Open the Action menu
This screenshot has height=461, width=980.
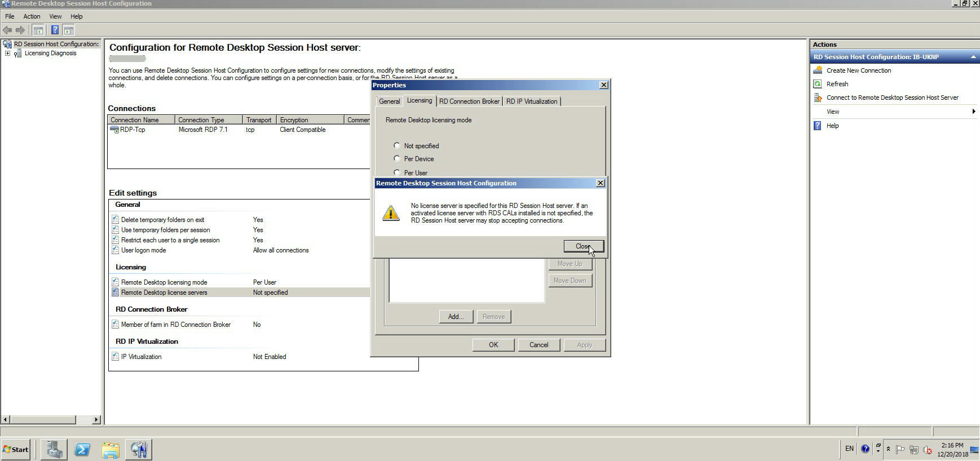32,16
